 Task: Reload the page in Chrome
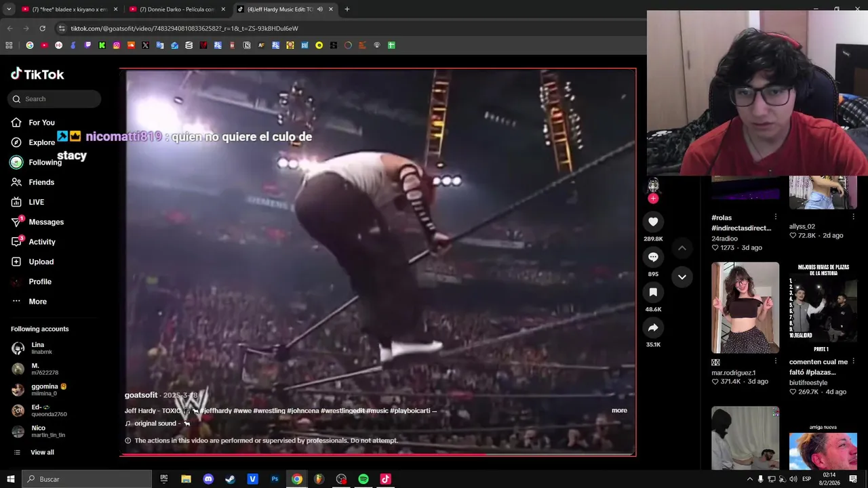42,28
